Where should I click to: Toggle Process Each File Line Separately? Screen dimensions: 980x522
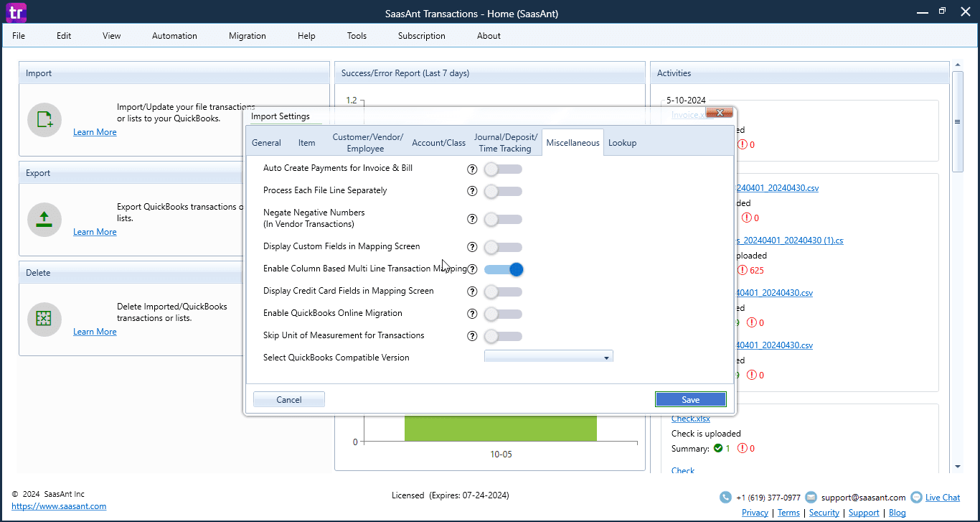point(503,192)
